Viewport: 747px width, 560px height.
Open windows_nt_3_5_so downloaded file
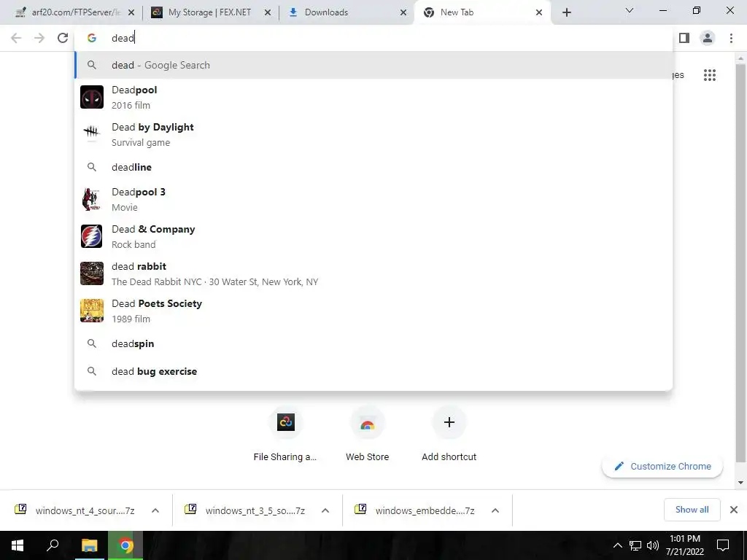tap(245, 510)
